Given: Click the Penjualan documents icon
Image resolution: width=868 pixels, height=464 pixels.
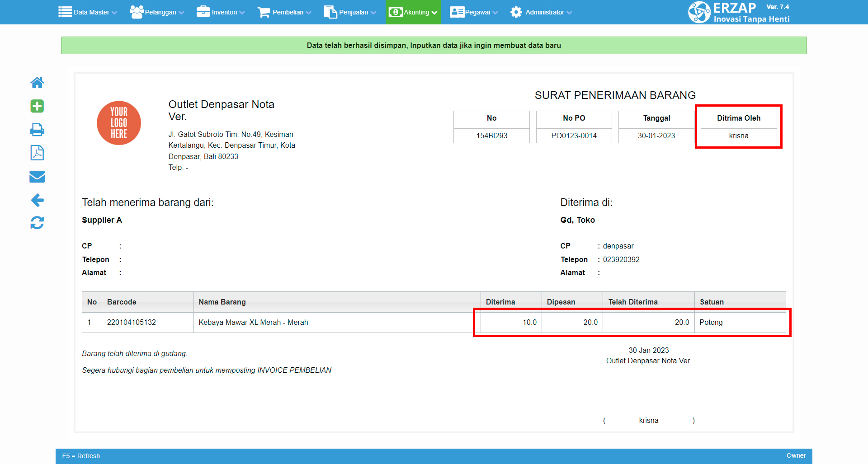Looking at the screenshot, I should (x=330, y=12).
